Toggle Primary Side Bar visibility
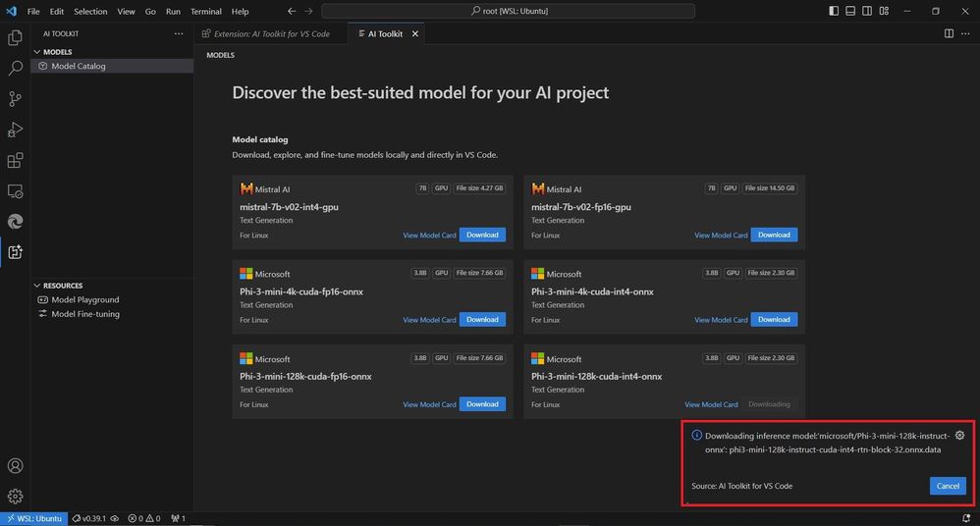Viewport: 980px width, 526px height. point(834,11)
